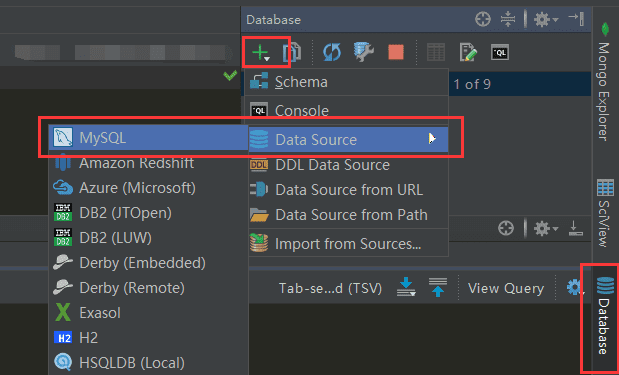619x375 pixels.
Task: Open Data Source Properties wrench icon
Action: pyautogui.click(x=364, y=52)
